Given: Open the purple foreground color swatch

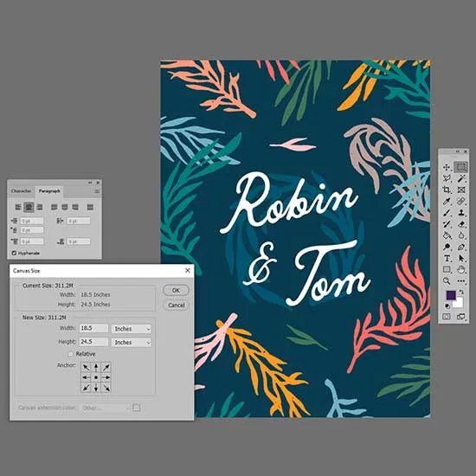Looking at the screenshot, I should [x=451, y=295].
